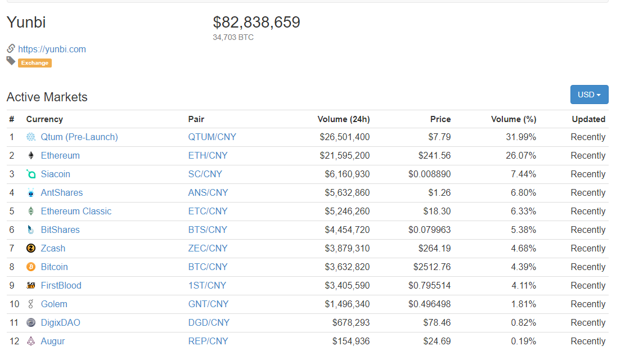
Task: Click the Siacoin logo icon
Action: [31, 174]
